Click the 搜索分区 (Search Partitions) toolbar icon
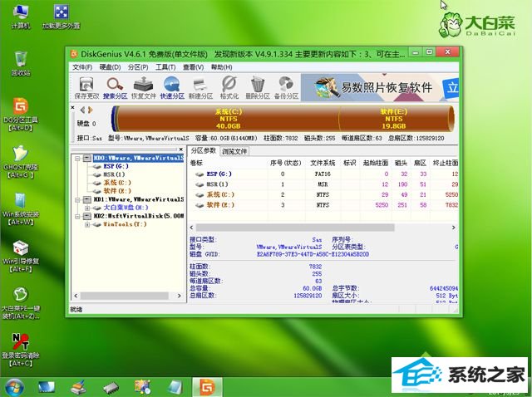The width and height of the screenshot is (532, 397). 116,86
